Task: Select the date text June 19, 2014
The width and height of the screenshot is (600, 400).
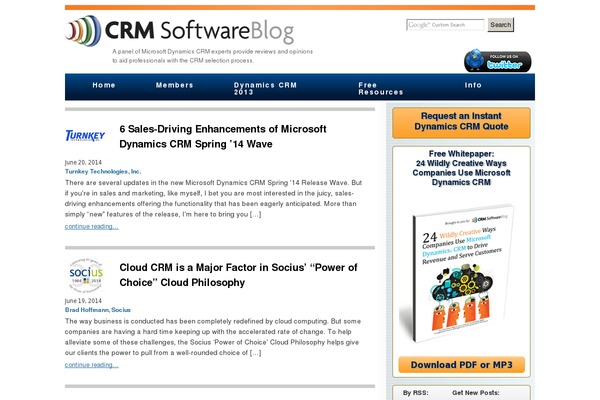Action: [x=83, y=301]
